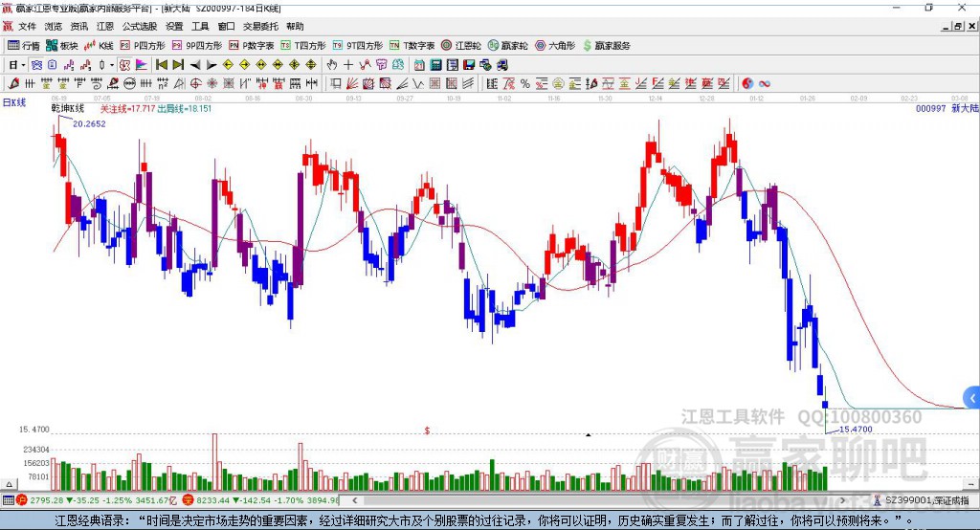980x530 pixels.
Task: Click up-arrow button left of volume panel
Action: (x=9, y=484)
